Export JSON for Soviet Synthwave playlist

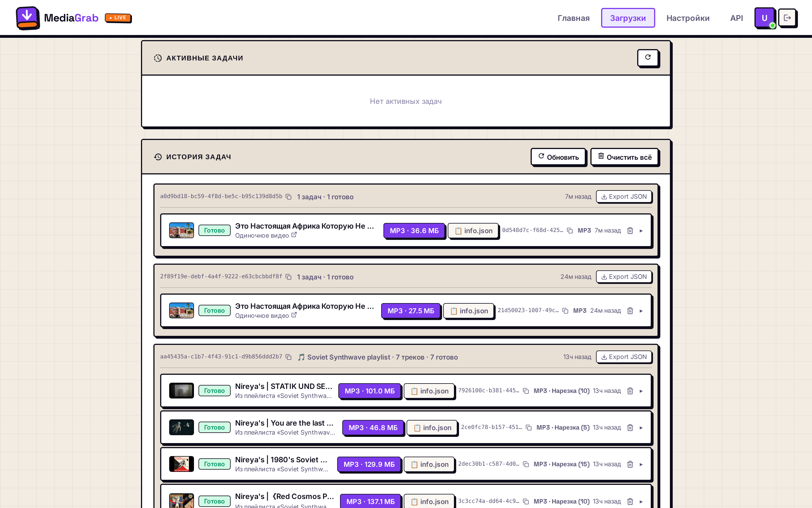click(x=624, y=357)
